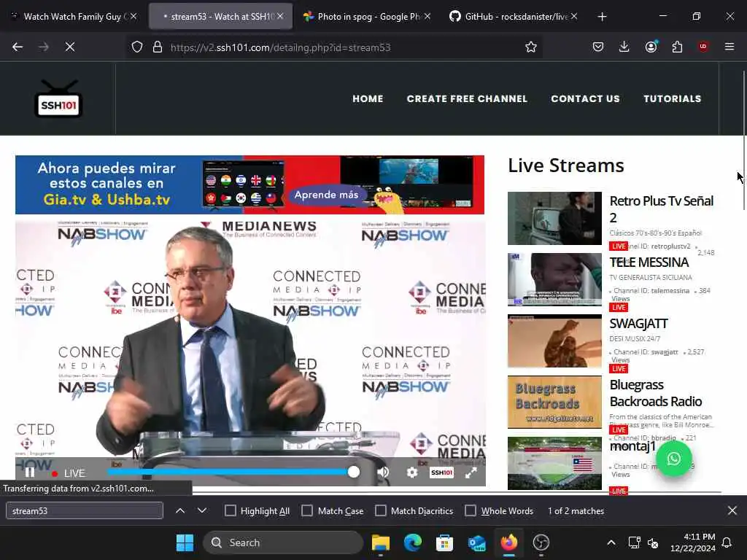
Task: Open SWAGJATT stream link
Action: (638, 324)
